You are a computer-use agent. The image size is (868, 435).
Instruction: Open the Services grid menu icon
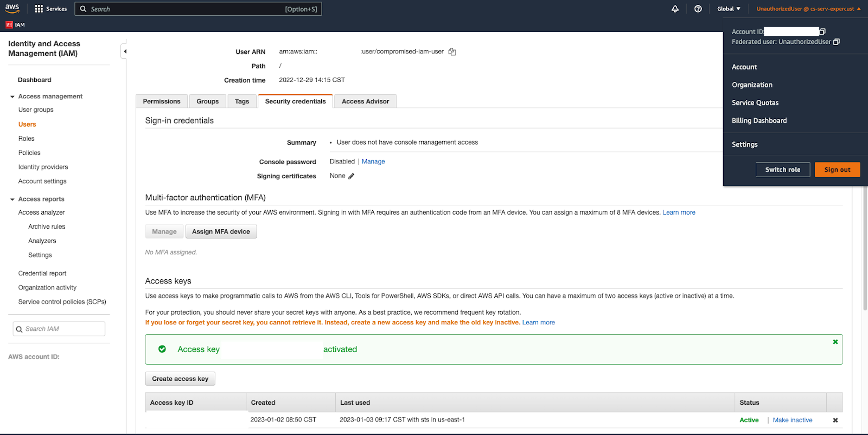[39, 9]
